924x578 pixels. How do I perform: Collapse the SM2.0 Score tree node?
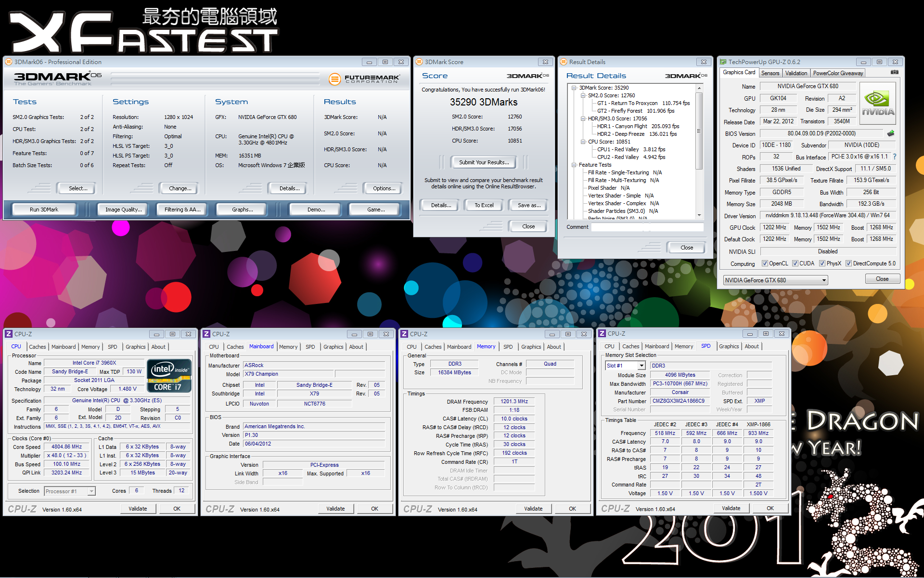[583, 95]
